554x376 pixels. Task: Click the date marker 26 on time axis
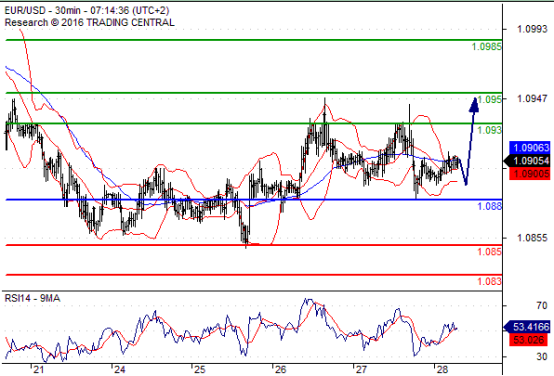pos(281,369)
